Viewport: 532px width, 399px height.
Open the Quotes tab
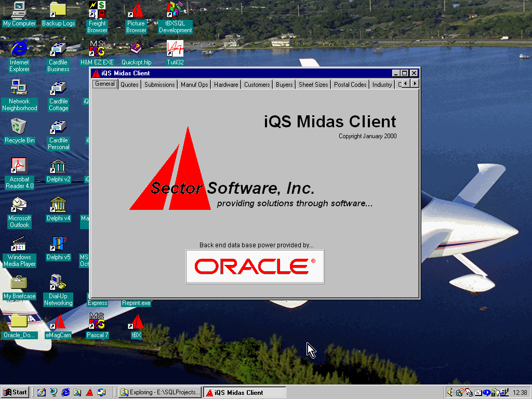point(129,85)
